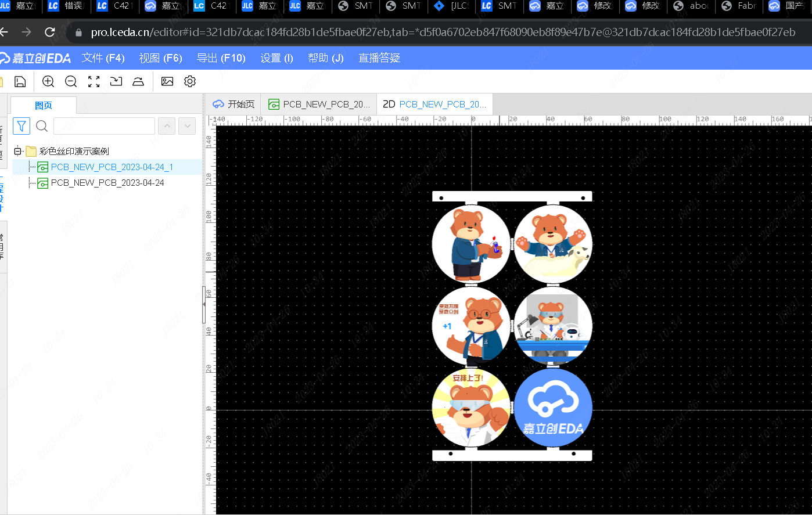Viewport: 812px width, 515px height.
Task: Zoom out with the magnifier minus icon
Action: tap(71, 82)
